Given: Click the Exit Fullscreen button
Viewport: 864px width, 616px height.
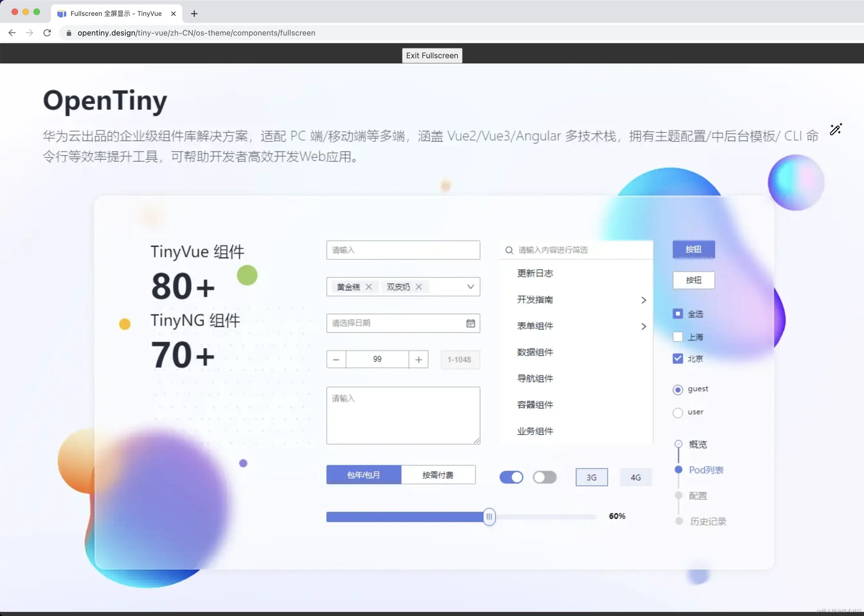Looking at the screenshot, I should [432, 55].
